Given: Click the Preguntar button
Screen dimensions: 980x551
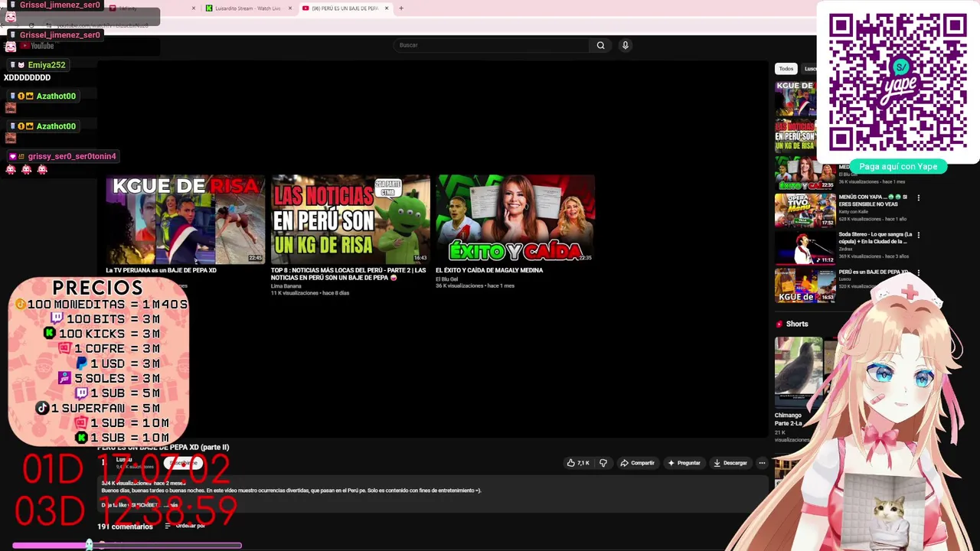Looking at the screenshot, I should point(684,463).
